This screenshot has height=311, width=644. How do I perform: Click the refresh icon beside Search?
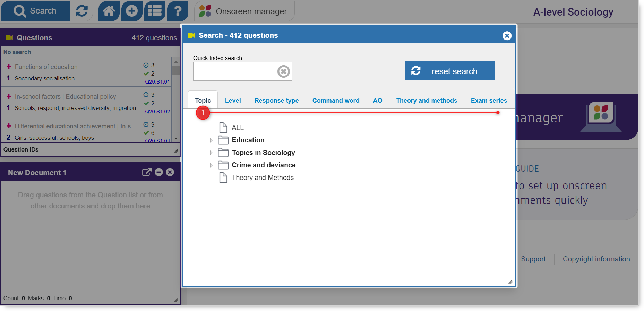pyautogui.click(x=82, y=11)
